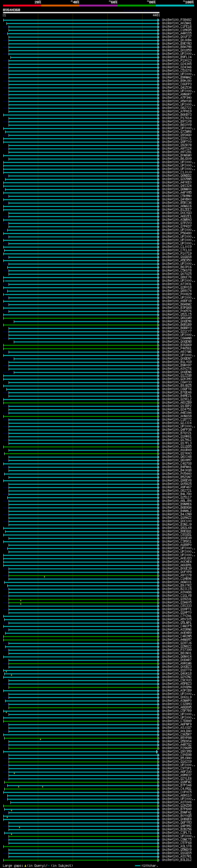Pick UniRef100_Q7ZWR6 from the list
Viewport: 197px width, 868px height.
177,132
